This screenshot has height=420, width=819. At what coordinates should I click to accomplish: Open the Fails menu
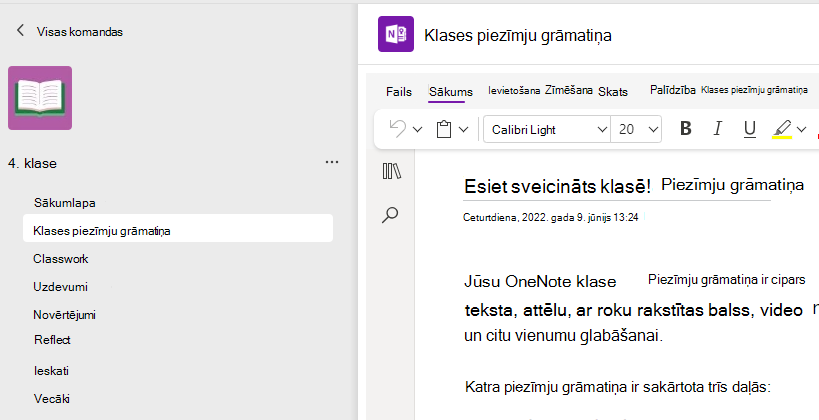[x=399, y=91]
